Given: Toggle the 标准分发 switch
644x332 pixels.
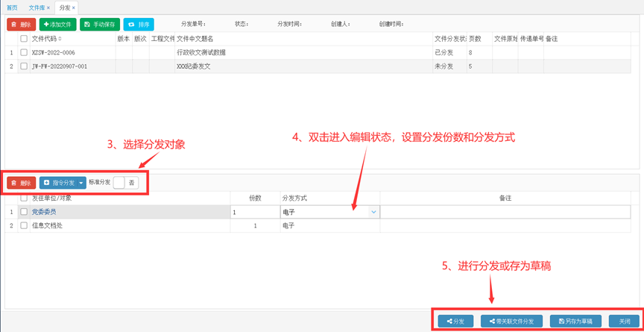Looking at the screenshot, I should pos(126,183).
